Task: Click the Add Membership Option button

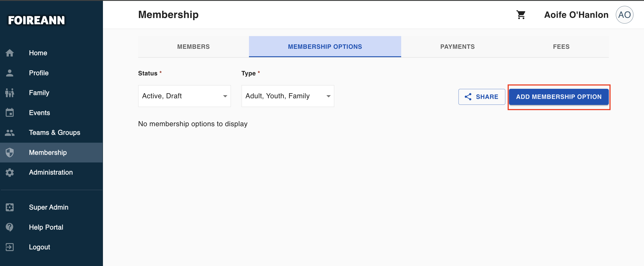Action: tap(558, 97)
